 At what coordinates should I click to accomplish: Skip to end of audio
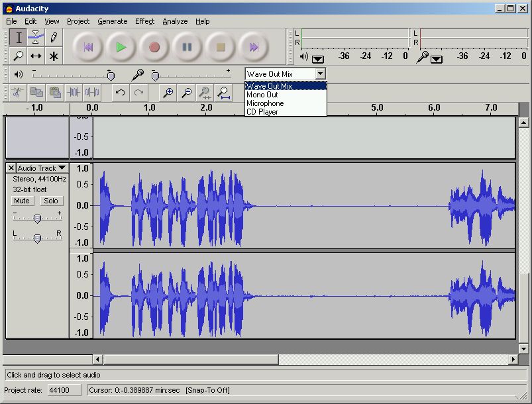click(254, 47)
